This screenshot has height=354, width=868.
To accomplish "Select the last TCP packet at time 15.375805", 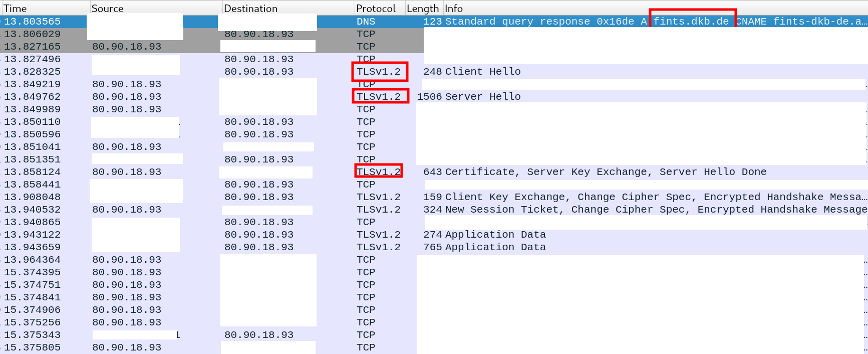I will 33,347.
